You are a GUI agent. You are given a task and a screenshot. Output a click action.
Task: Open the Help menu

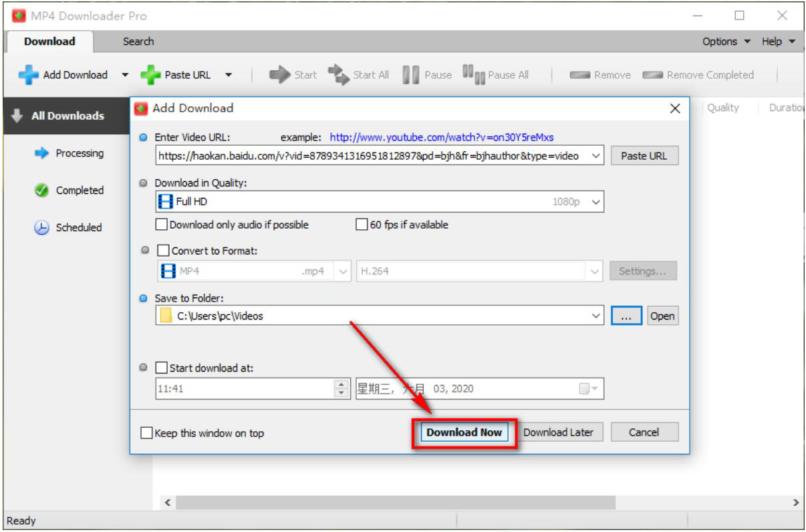[779, 41]
